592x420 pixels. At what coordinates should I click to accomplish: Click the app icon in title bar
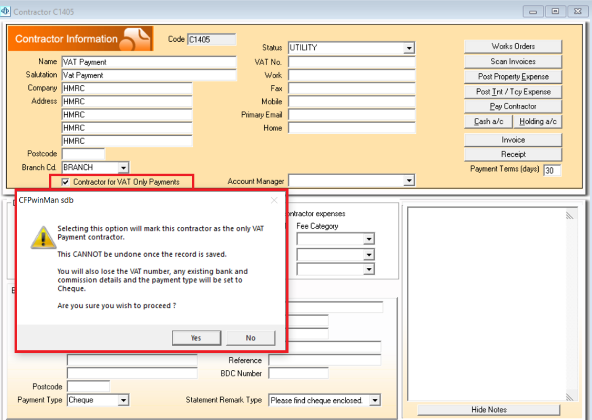[5, 11]
